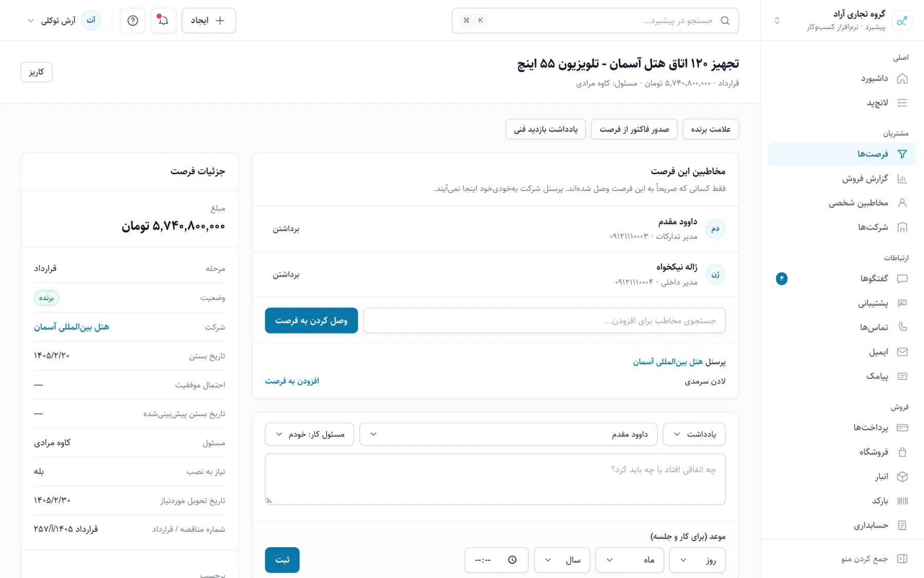The height and width of the screenshot is (578, 924).
Task: Click the time --:-- input field
Action: [496, 560]
